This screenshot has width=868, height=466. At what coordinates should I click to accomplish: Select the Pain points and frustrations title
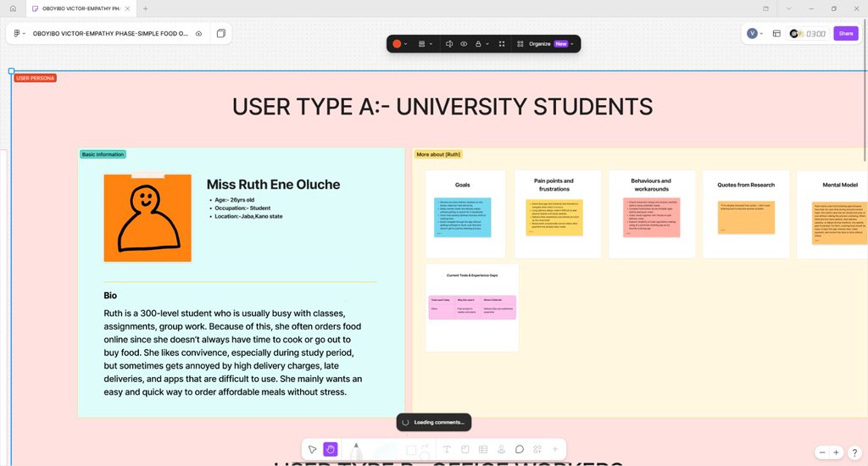554,185
